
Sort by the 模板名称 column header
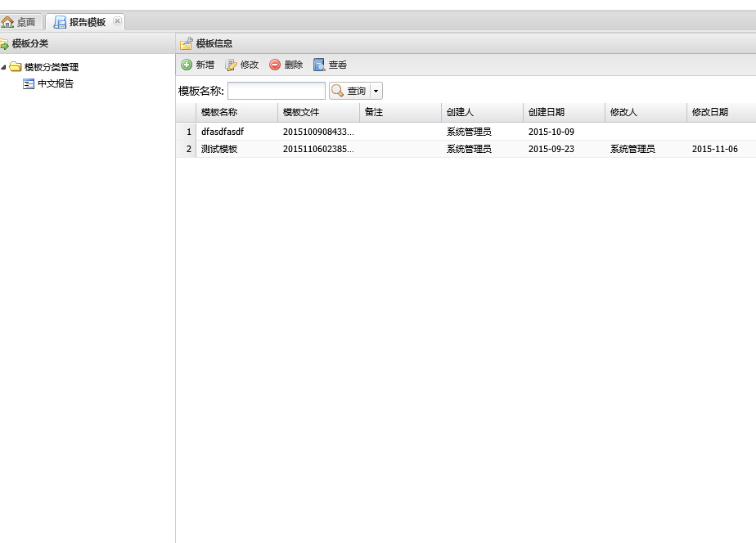pos(219,112)
